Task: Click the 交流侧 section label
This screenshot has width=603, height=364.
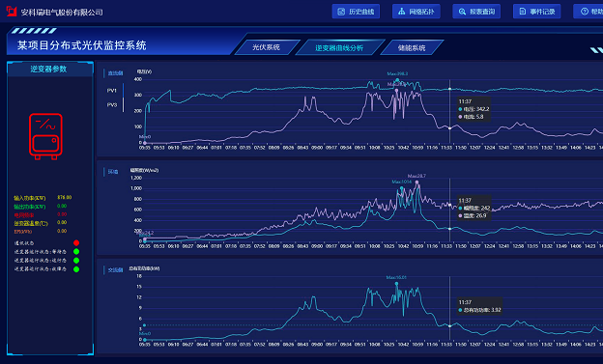Action: tap(115, 269)
